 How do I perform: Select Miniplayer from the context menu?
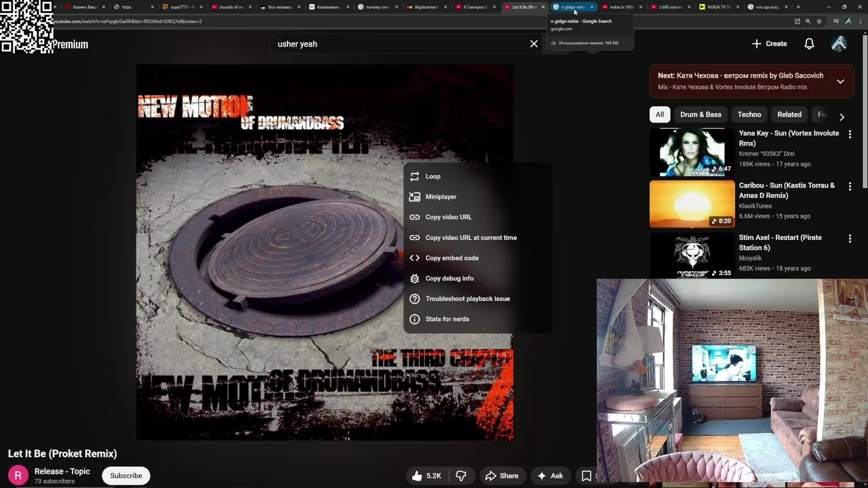point(477,197)
